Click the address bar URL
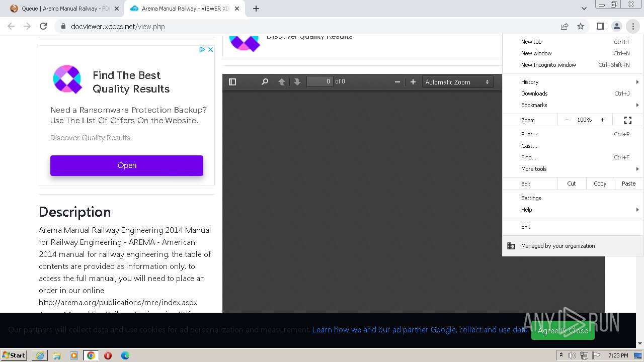644x362 pixels. [118, 27]
